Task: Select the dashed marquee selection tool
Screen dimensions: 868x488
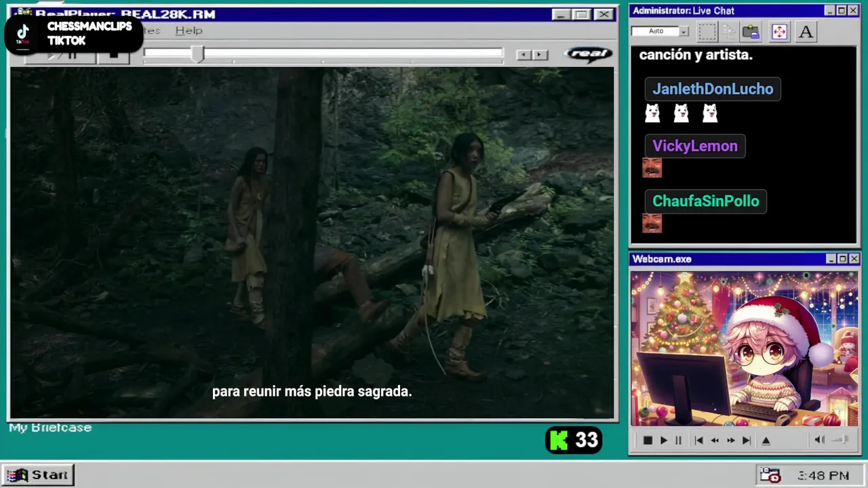Action: [707, 32]
